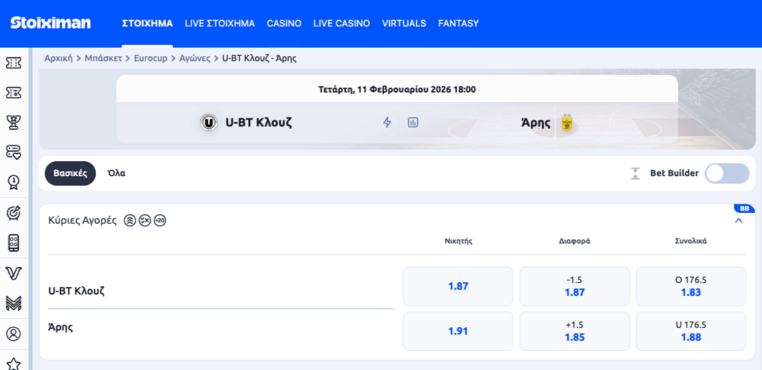Click the star icon in sidebar
Viewport: 762px width, 370px height.
pos(14,364)
